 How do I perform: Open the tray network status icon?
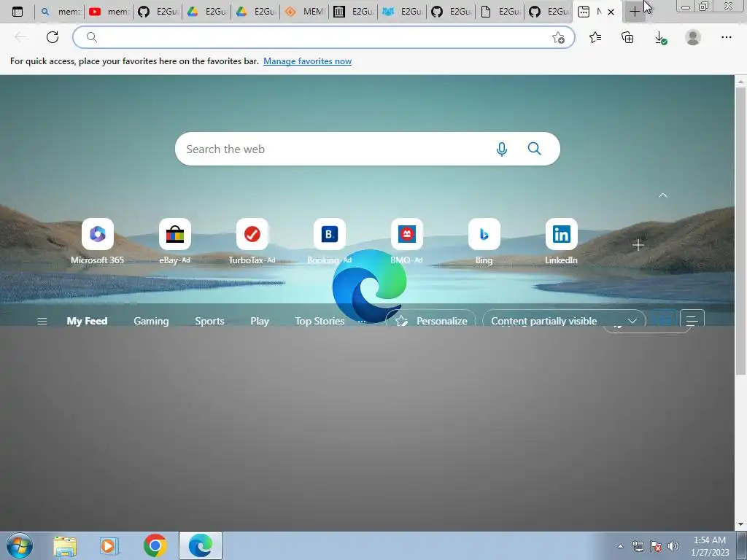click(638, 546)
